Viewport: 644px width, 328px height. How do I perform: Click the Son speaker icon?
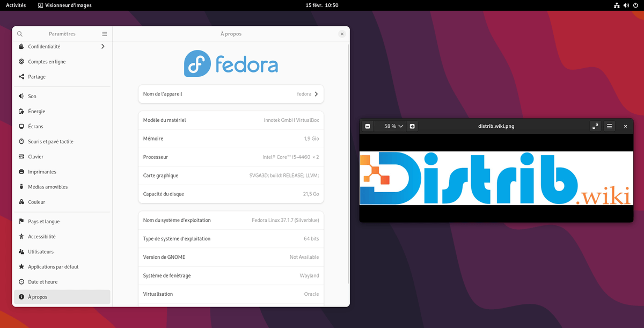(21, 96)
